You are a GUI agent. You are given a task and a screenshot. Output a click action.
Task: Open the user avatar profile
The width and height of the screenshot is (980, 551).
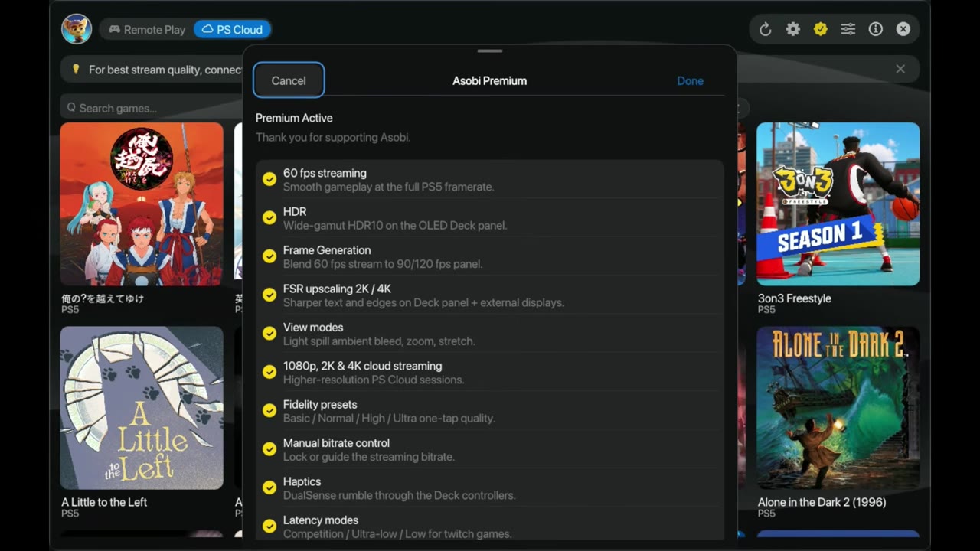[77, 29]
